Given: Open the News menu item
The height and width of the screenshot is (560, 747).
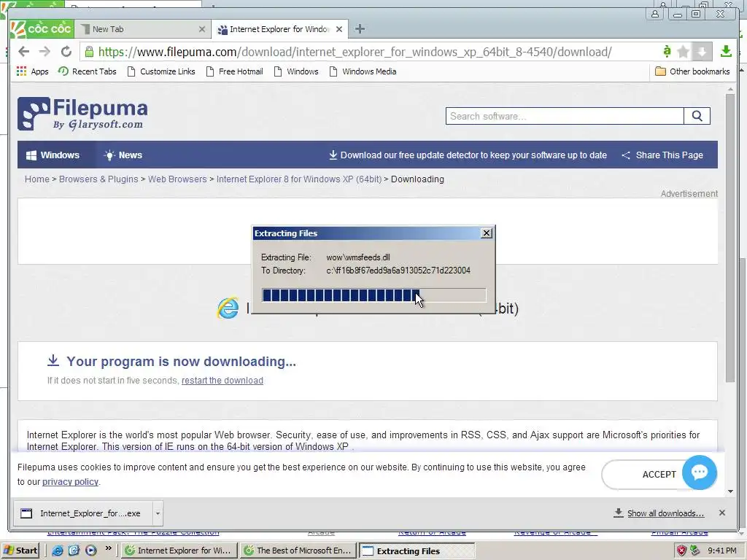Looking at the screenshot, I should [x=123, y=155].
